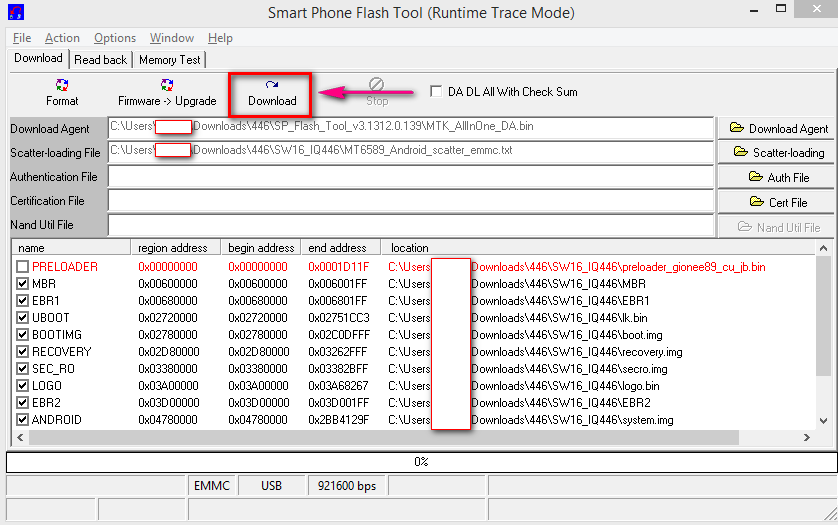Open the Action menu
The image size is (838, 525).
62,38
